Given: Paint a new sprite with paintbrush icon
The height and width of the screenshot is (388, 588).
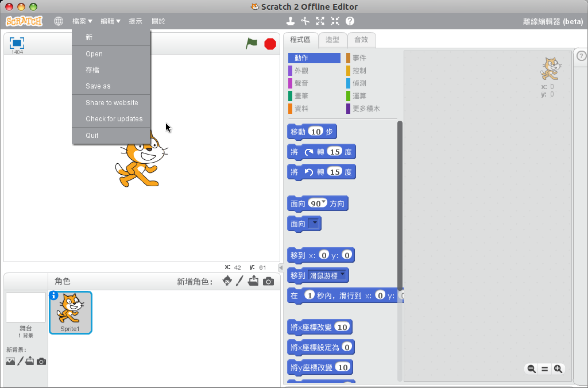Looking at the screenshot, I should click(x=239, y=281).
